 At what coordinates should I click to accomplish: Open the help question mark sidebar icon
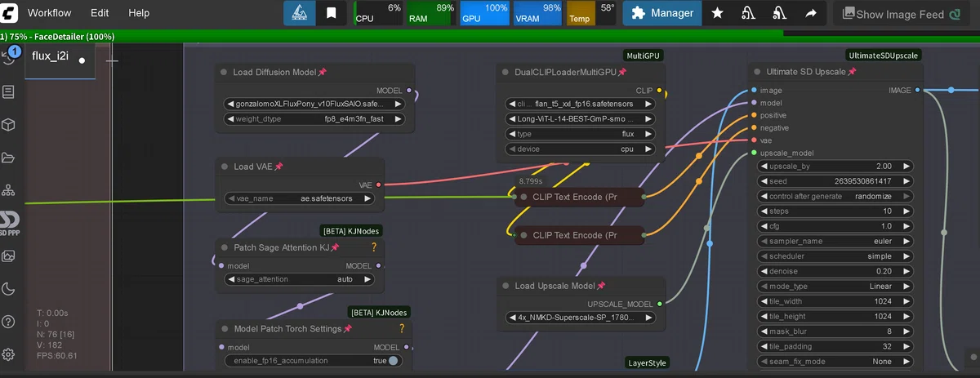point(9,322)
